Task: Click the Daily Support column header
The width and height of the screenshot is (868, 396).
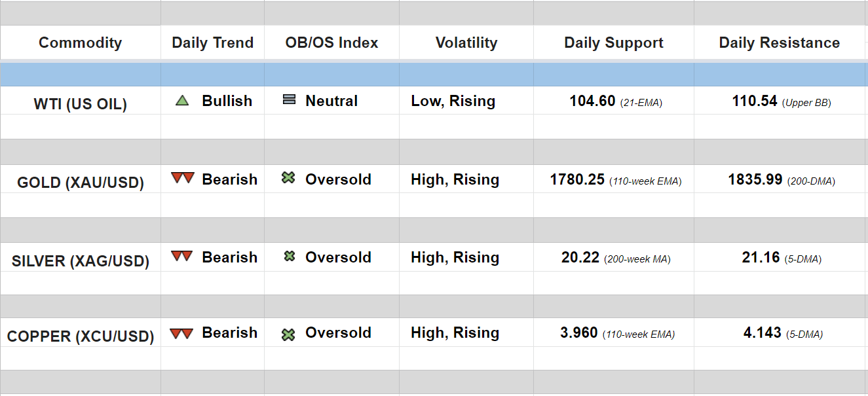Action: click(x=613, y=43)
